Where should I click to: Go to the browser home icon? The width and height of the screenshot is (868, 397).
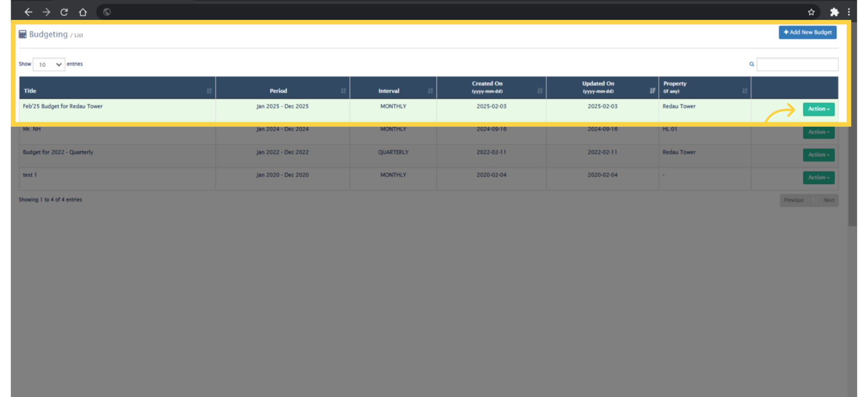(x=83, y=12)
